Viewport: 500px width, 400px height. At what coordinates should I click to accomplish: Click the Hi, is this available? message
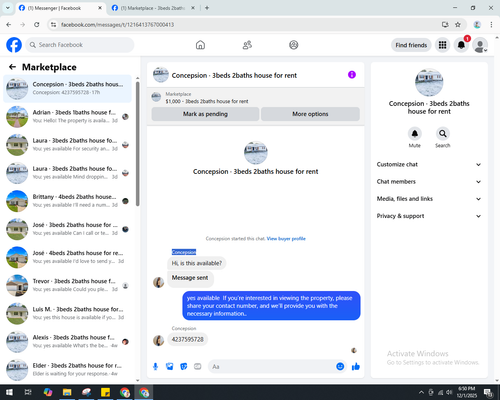(197, 263)
